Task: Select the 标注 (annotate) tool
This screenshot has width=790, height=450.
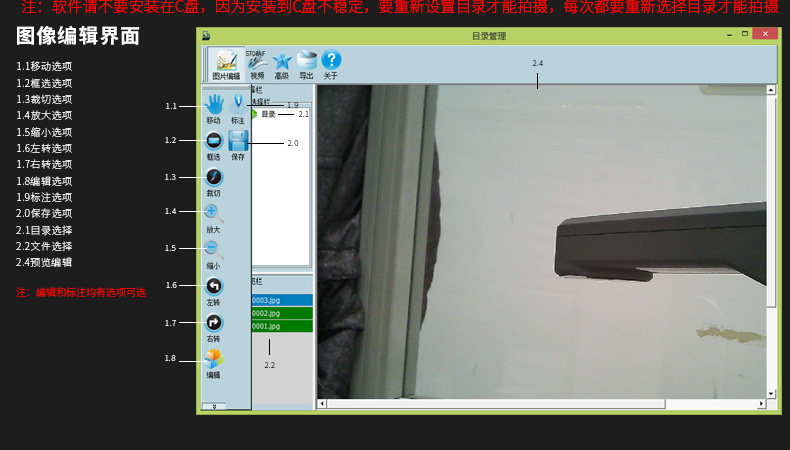Action: (238, 109)
